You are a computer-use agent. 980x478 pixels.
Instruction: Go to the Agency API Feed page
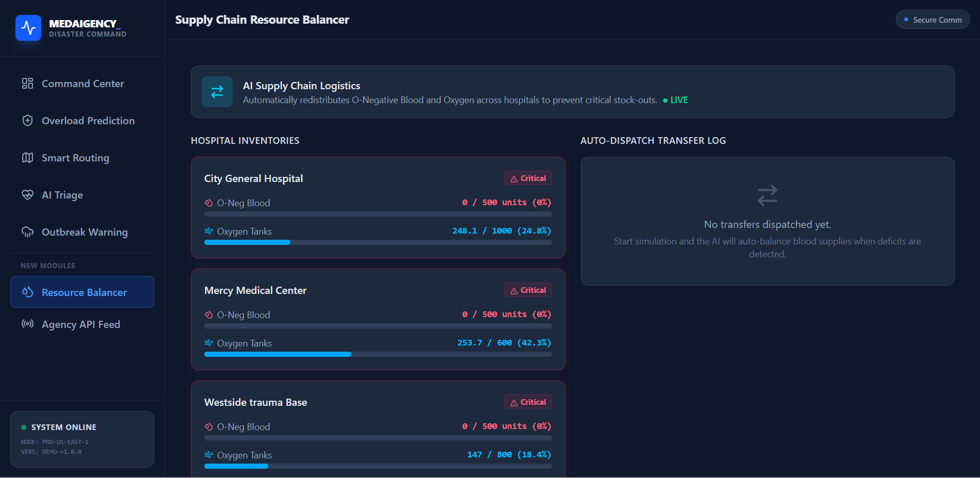[82, 324]
